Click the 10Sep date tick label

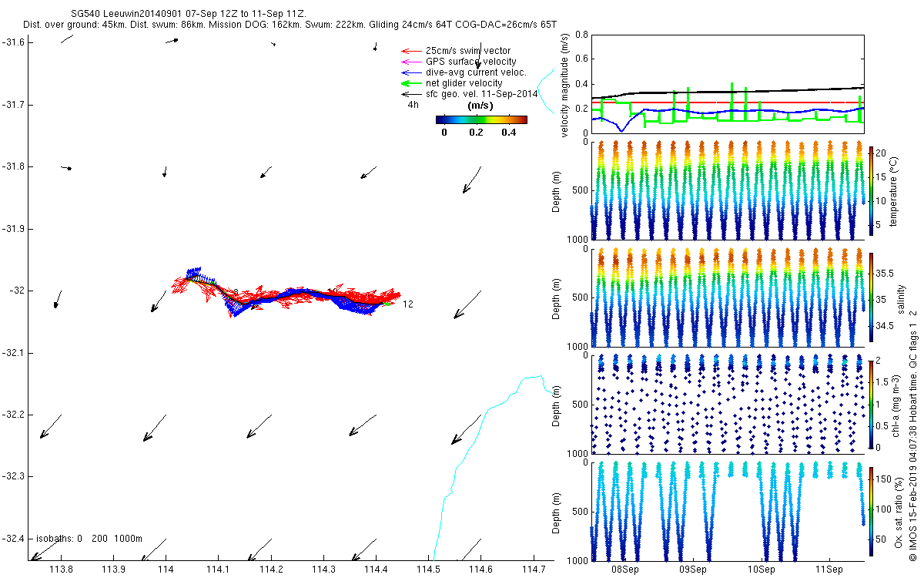[x=762, y=570]
